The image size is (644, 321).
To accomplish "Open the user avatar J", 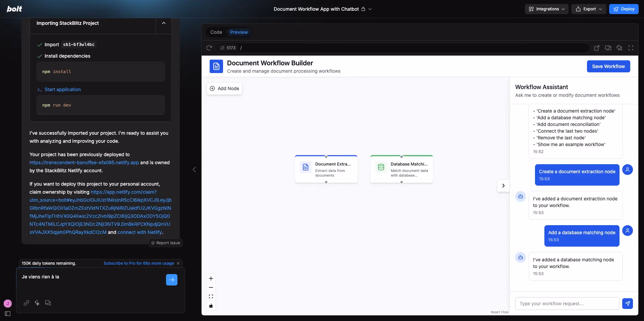I will pyautogui.click(x=8, y=304).
